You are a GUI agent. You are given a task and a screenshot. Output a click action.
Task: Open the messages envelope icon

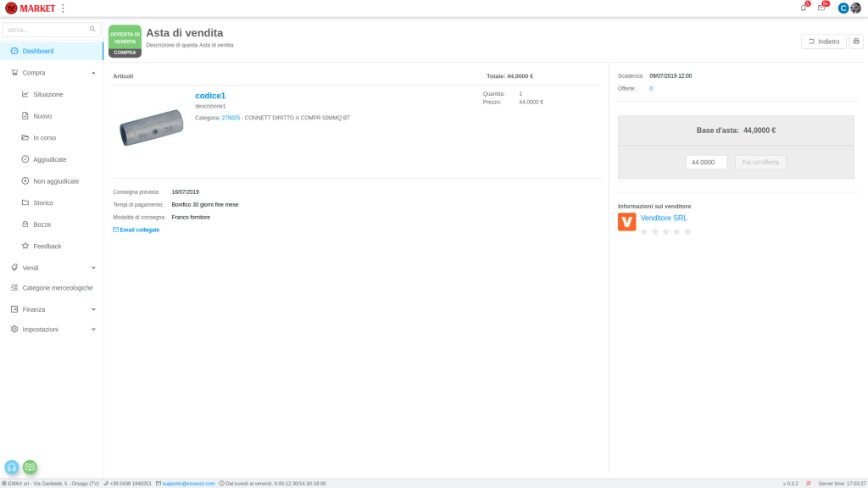coord(821,8)
